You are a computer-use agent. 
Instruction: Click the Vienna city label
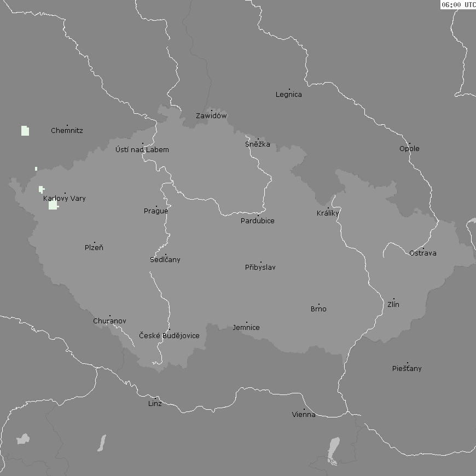click(x=304, y=415)
